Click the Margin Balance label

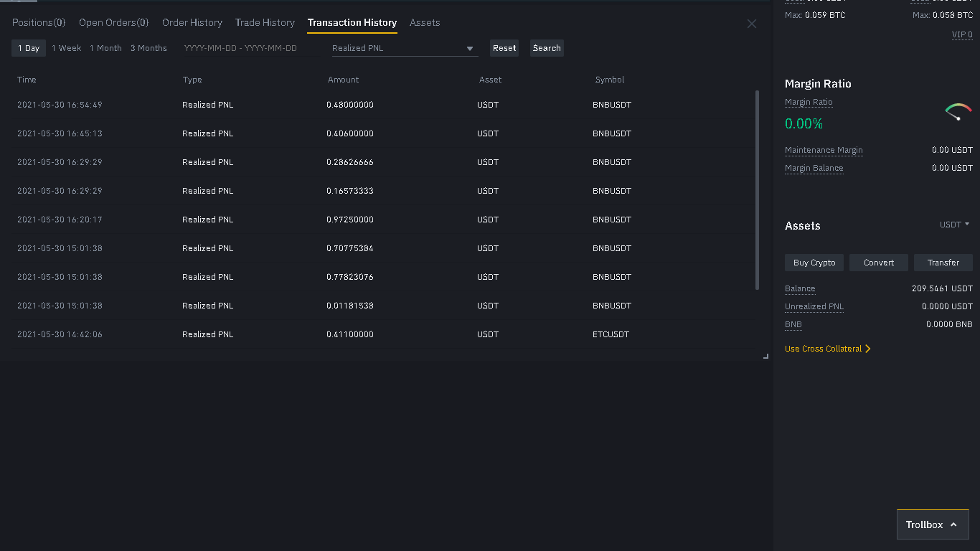[814, 168]
